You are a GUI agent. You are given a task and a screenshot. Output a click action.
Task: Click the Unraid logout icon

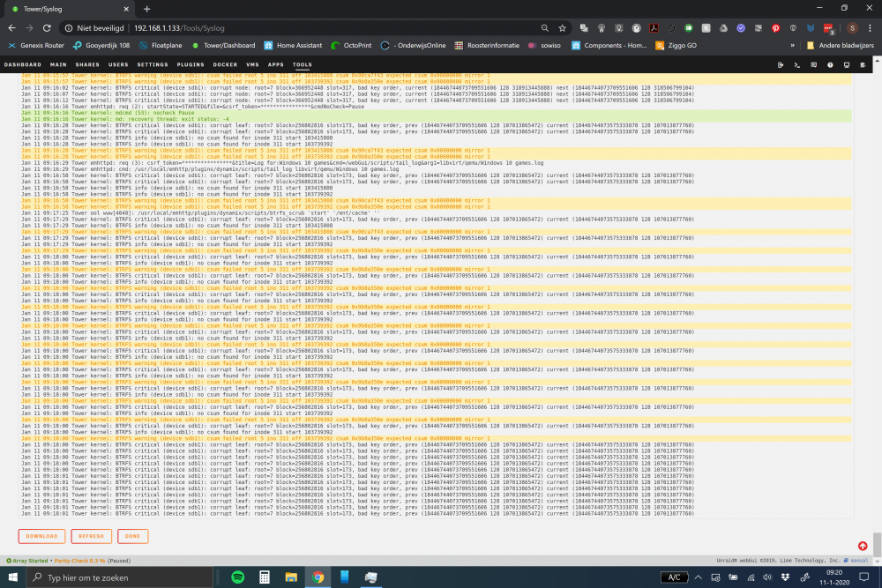(781, 64)
